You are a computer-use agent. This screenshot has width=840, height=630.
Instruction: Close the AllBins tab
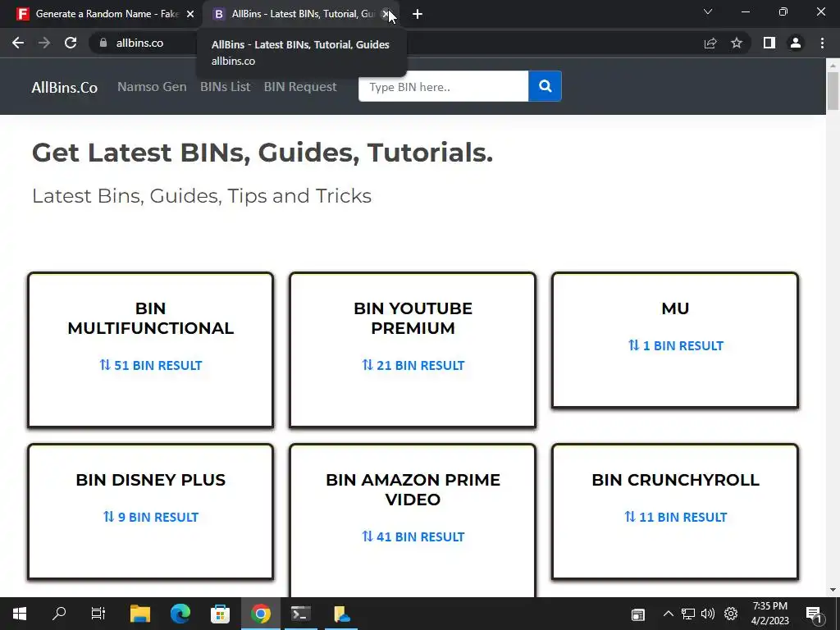pos(386,14)
